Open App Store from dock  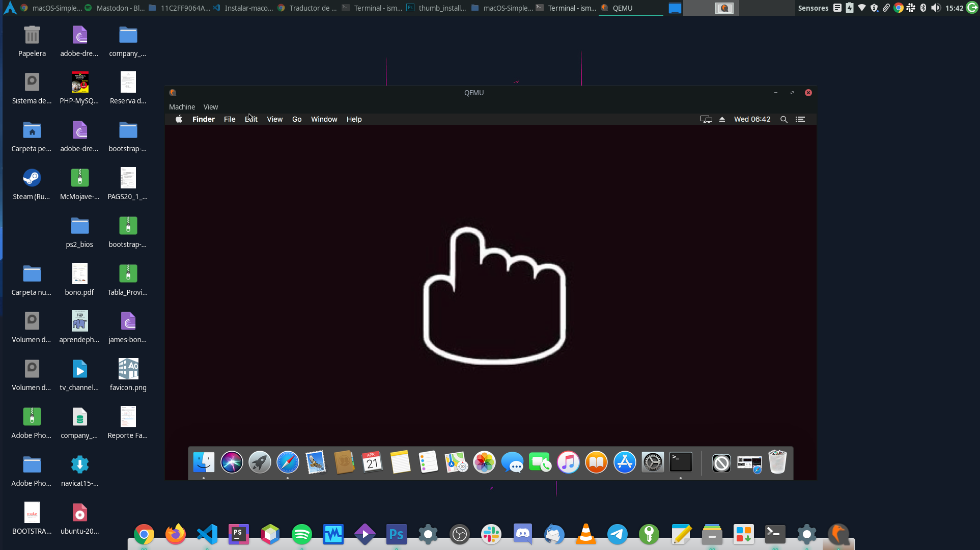[x=625, y=462]
